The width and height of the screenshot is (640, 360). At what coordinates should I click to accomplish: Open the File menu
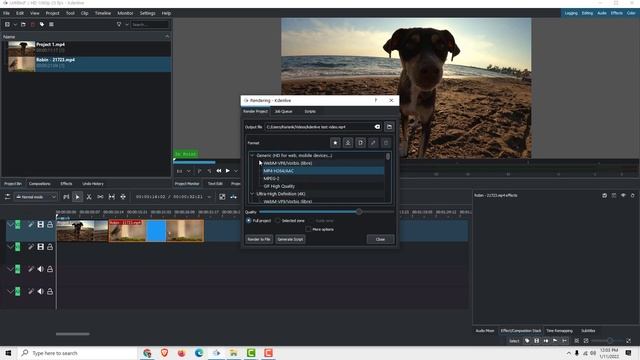(x=6, y=13)
